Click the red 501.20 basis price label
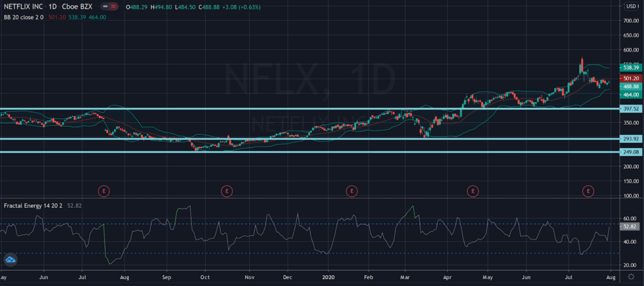The width and height of the screenshot is (644, 286). [x=631, y=78]
